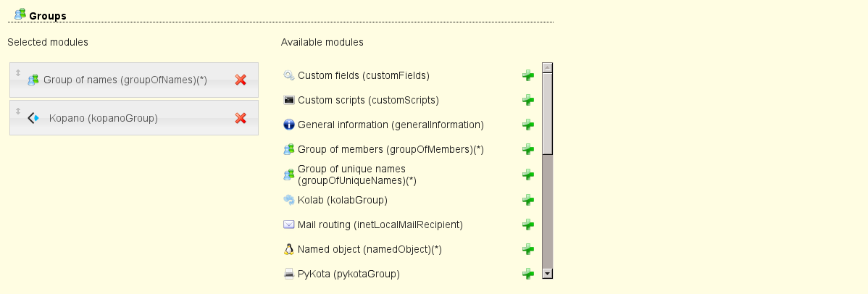Add the PyKota group module
This screenshot has width=868, height=294.
528,274
